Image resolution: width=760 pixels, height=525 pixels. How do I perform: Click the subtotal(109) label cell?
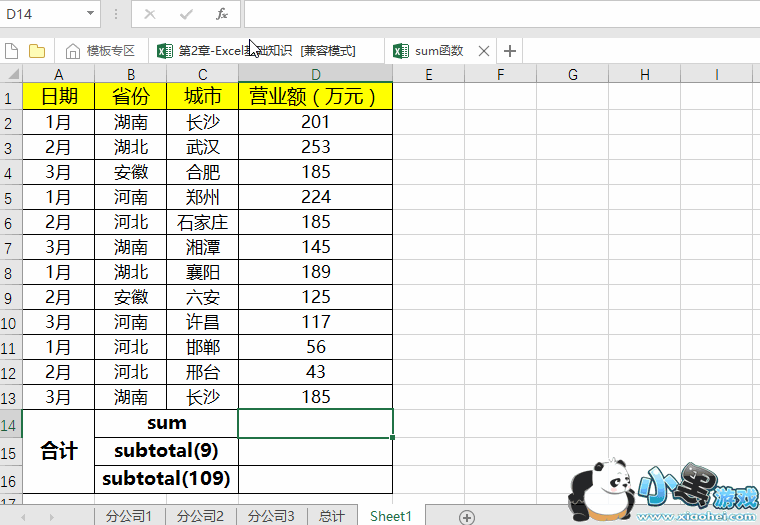(166, 479)
